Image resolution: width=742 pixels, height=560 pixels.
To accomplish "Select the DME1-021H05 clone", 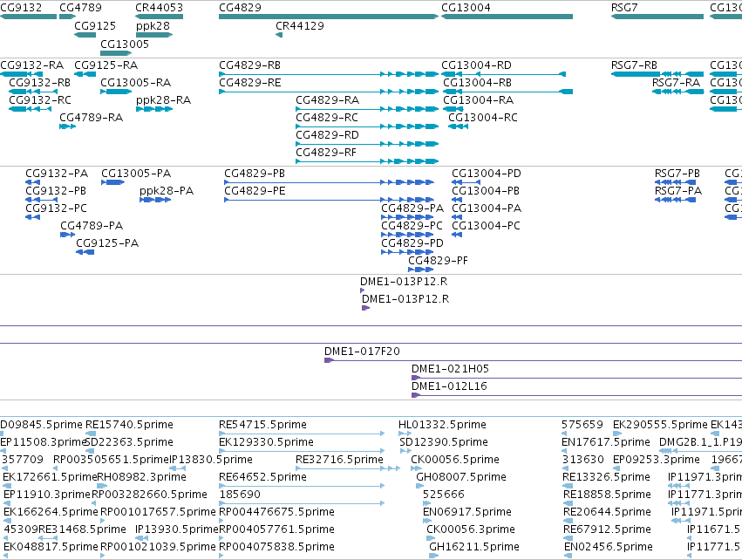I will point(450,369).
